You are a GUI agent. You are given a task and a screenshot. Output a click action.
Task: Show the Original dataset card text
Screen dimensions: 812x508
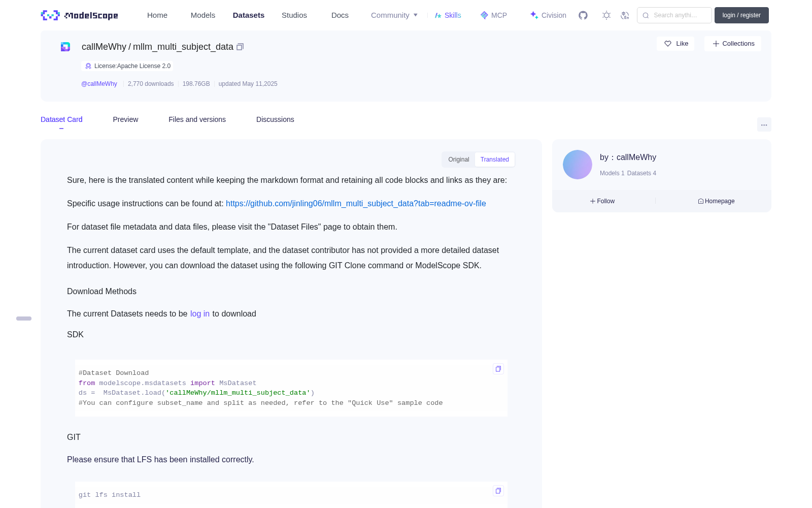coord(459,160)
